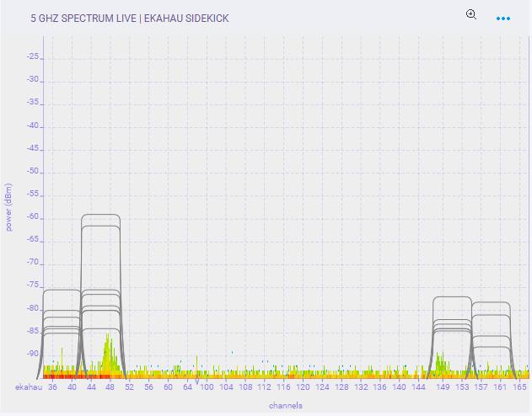
Task: Click channel 128 on the axis
Action: point(341,387)
